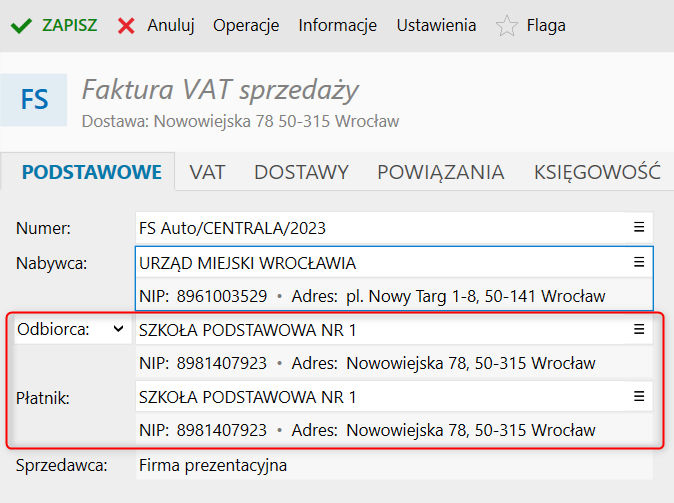Click the Faktura VAT sprzedaży title

click(x=220, y=90)
